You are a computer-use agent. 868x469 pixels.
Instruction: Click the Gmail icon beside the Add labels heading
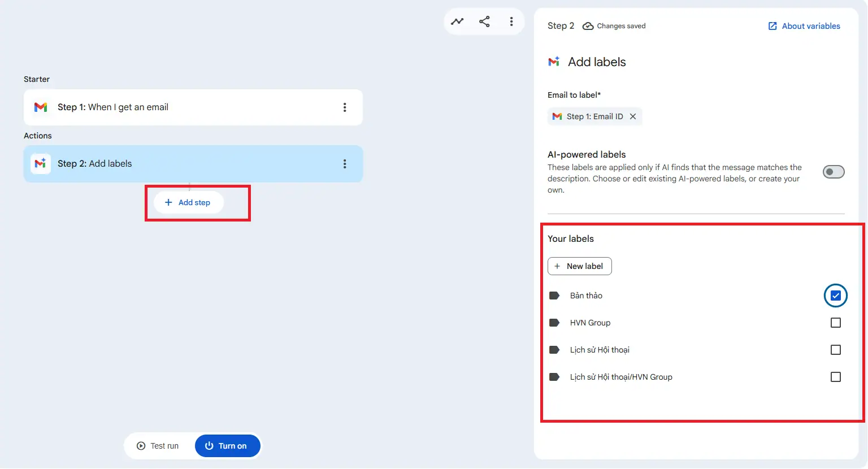point(554,62)
